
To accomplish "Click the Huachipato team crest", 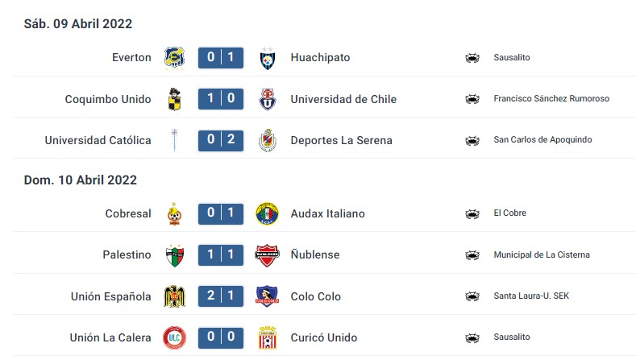I will click(x=267, y=58).
